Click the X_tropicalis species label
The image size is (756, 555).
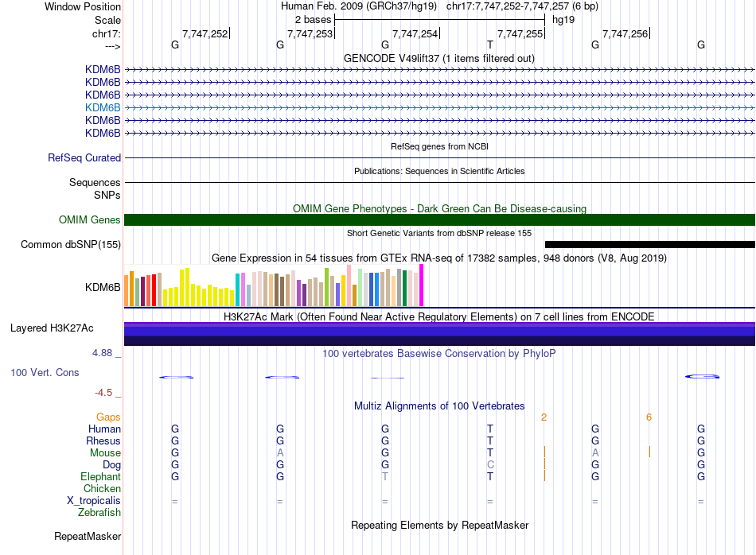pyautogui.click(x=94, y=501)
